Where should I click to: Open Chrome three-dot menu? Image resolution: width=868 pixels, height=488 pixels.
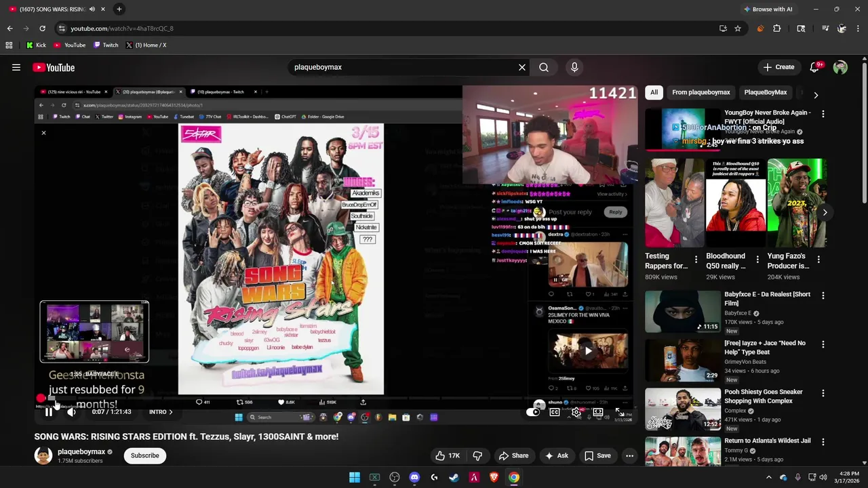pyautogui.click(x=858, y=28)
